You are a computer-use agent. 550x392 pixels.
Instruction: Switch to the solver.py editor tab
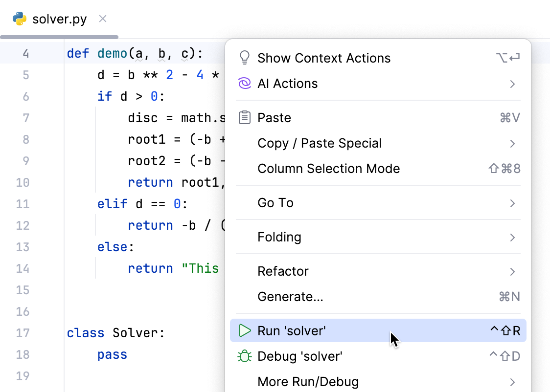pos(59,19)
